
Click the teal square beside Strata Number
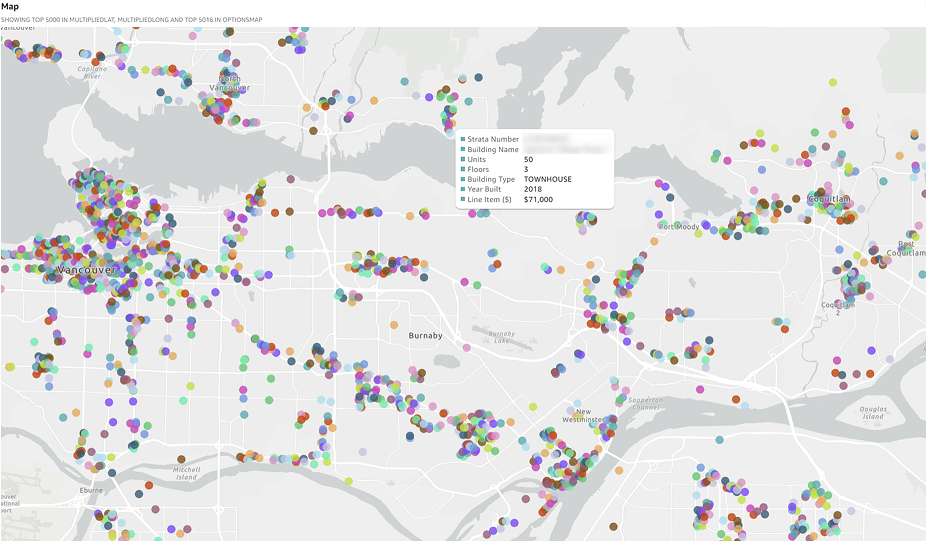point(464,139)
